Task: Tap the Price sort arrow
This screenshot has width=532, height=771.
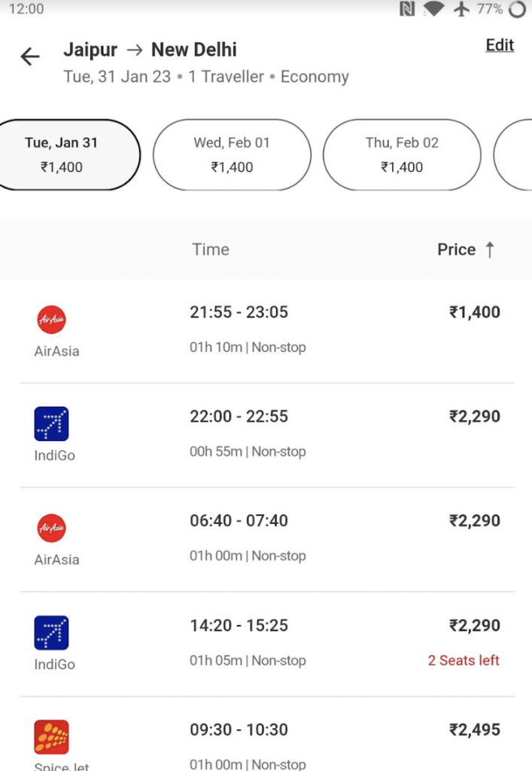Action: point(490,249)
